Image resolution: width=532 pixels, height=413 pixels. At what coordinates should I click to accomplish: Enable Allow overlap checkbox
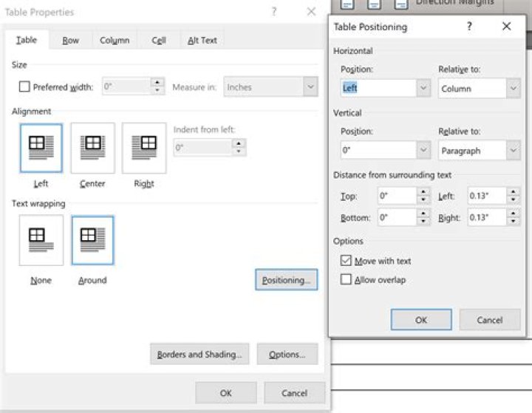coord(346,279)
